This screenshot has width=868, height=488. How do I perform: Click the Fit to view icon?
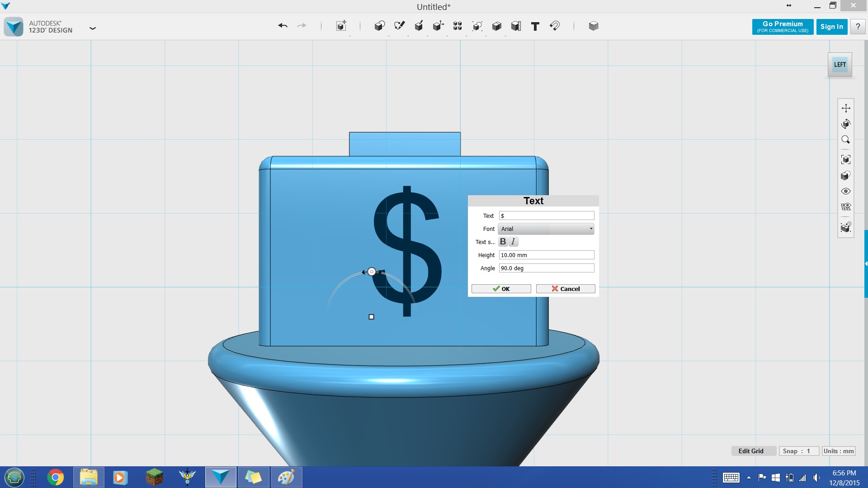846,160
